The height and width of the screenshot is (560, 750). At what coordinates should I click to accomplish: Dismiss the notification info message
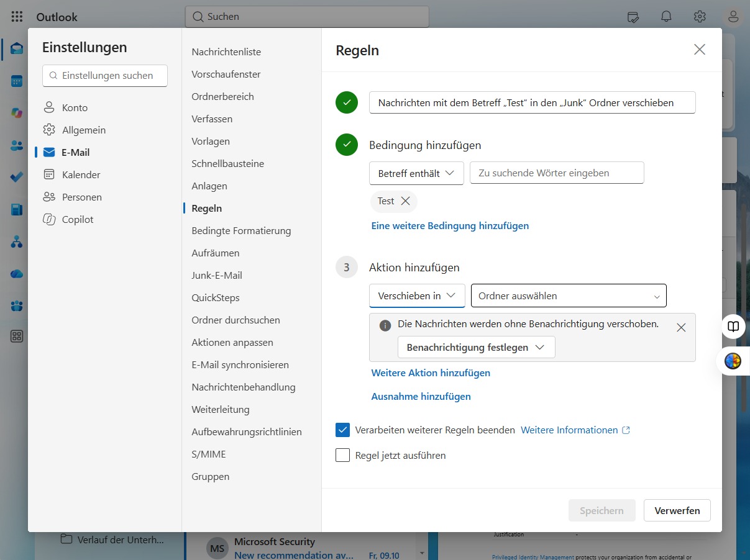681,328
